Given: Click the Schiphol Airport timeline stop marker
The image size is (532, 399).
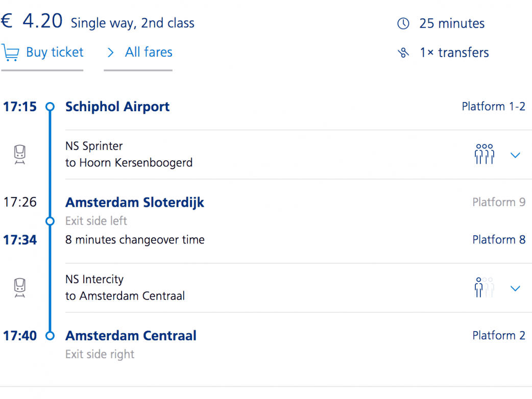Looking at the screenshot, I should click(x=50, y=107).
